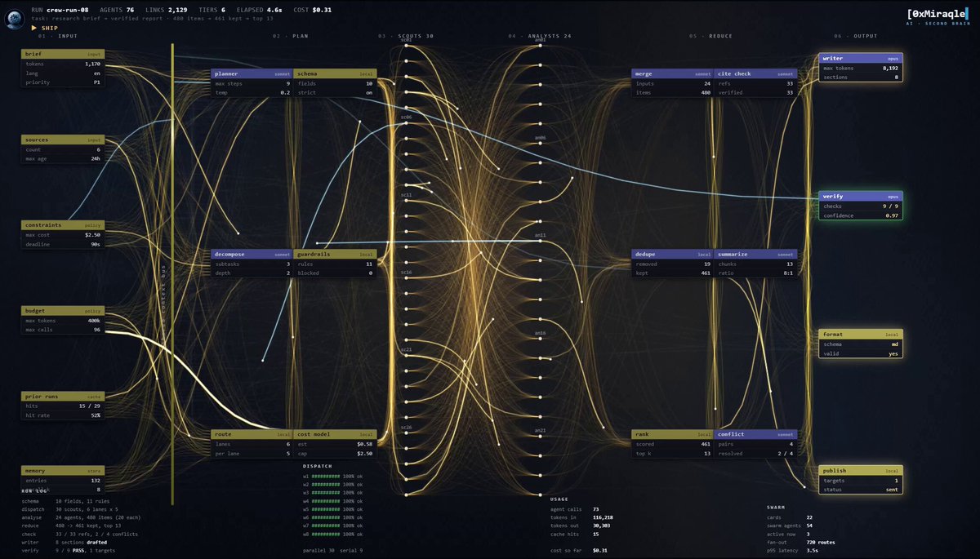Open the constraints policy node header
The width and height of the screenshot is (980, 559).
(63, 224)
